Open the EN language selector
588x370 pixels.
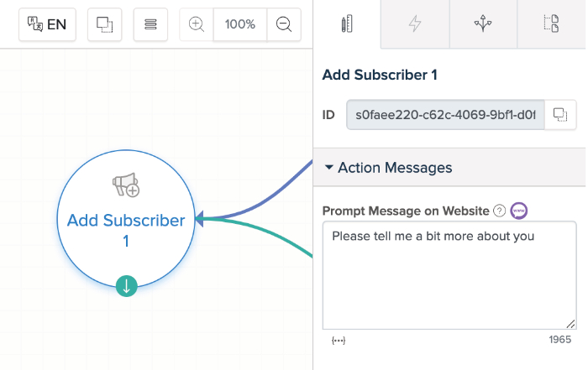[x=47, y=24]
